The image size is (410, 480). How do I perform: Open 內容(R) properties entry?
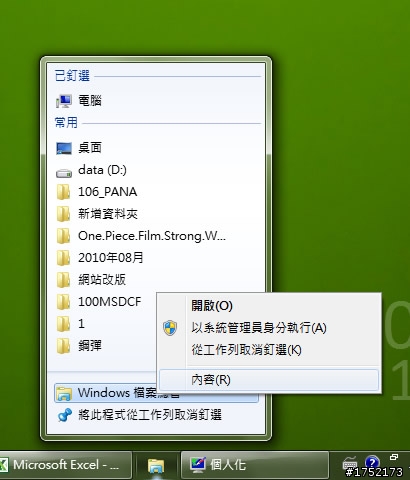click(x=269, y=380)
